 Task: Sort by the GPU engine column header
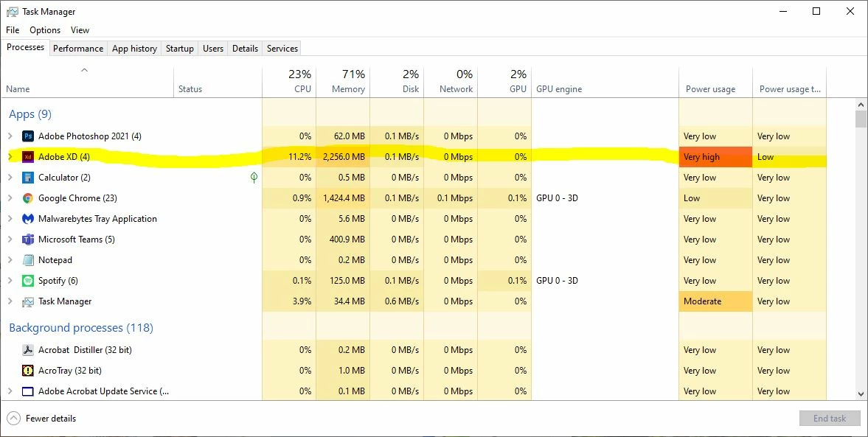point(605,83)
